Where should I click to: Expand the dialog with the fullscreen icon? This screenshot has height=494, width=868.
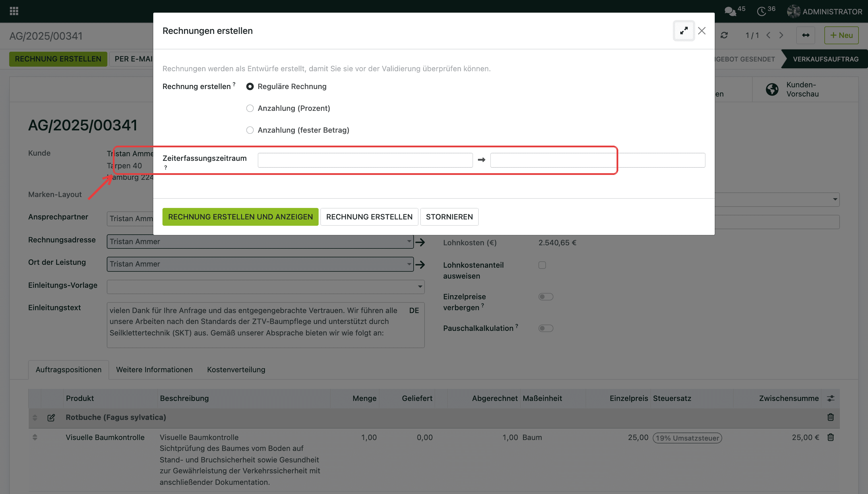(x=684, y=31)
